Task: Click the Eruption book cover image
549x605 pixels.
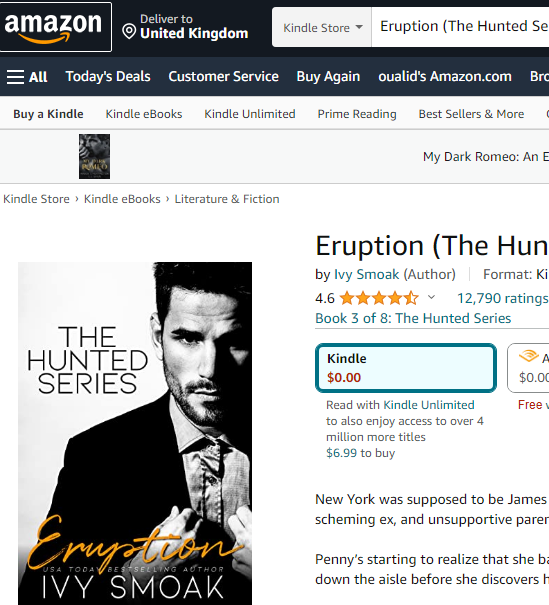Action: (x=135, y=433)
